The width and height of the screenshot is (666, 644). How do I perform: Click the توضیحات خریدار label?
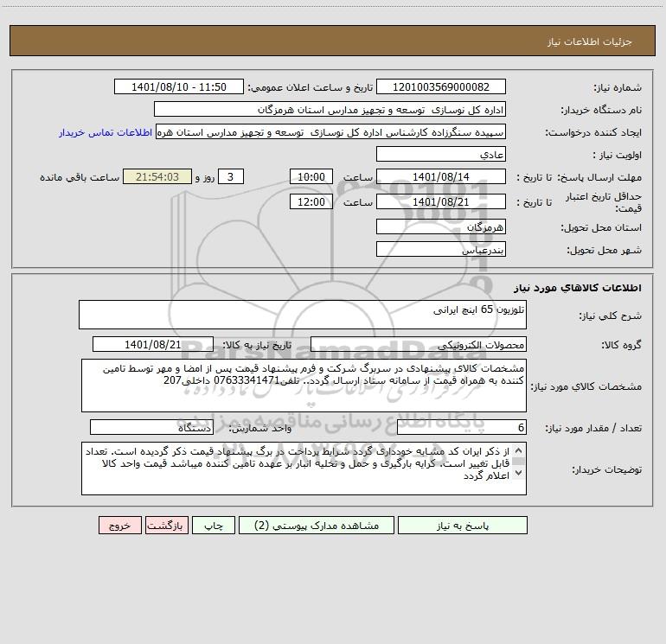click(x=606, y=469)
